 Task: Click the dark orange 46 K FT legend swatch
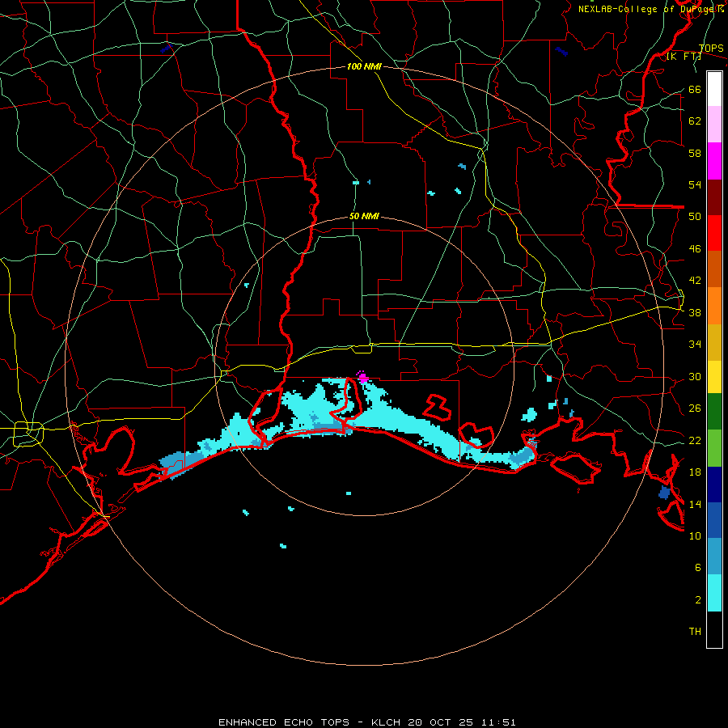pos(714,269)
